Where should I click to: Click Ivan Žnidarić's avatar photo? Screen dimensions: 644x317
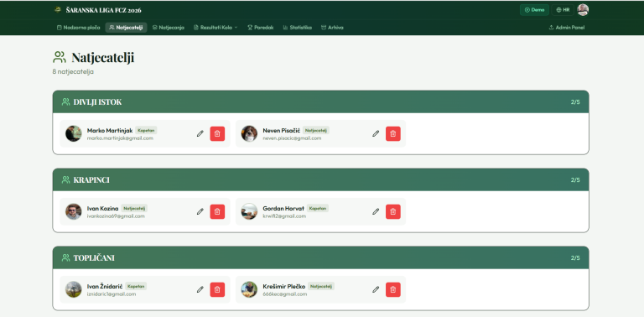[74, 289]
